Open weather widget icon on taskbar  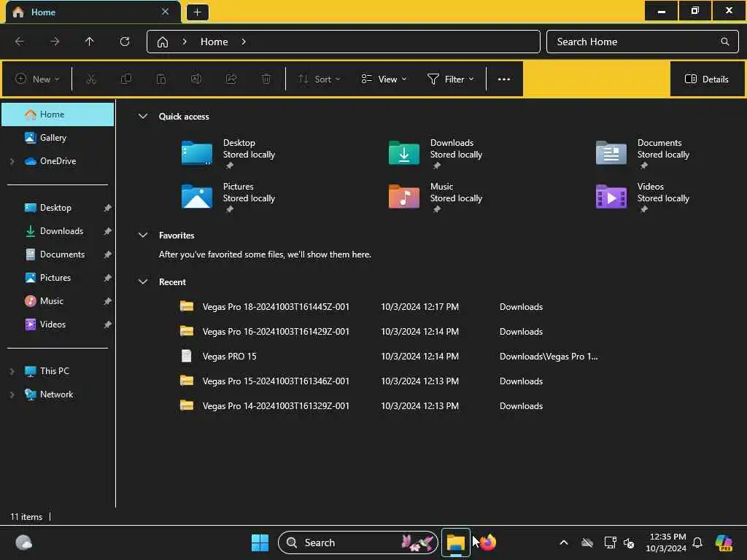[x=23, y=542]
